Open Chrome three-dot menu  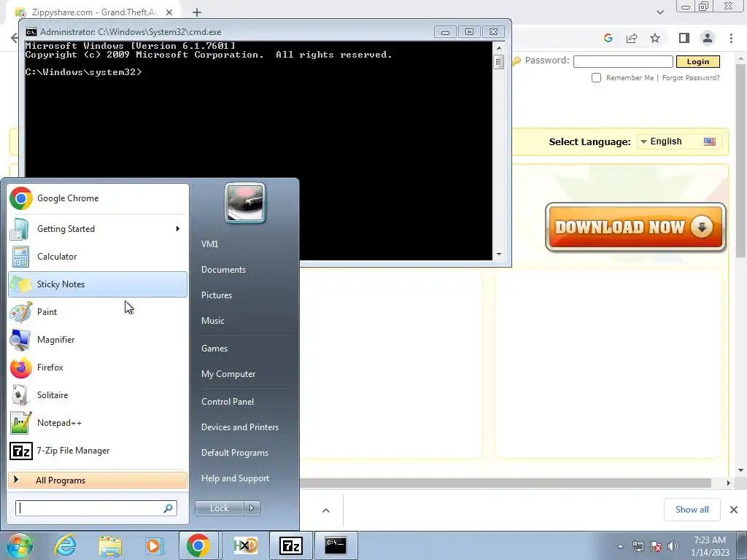tap(731, 38)
